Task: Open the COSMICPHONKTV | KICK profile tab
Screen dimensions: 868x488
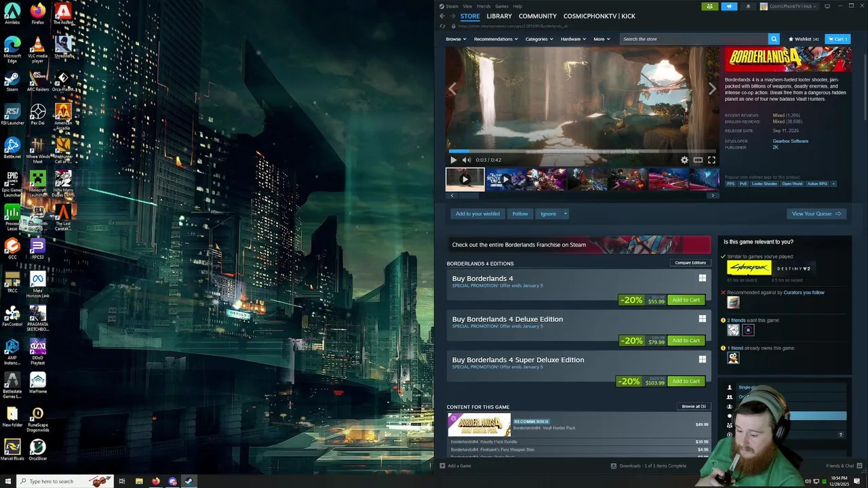Action: point(599,16)
